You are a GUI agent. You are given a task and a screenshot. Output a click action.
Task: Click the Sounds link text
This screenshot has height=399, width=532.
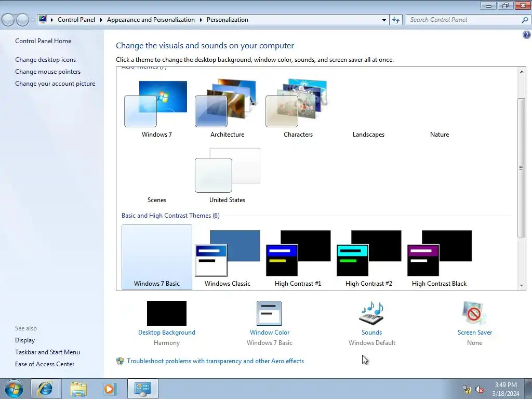tap(371, 332)
